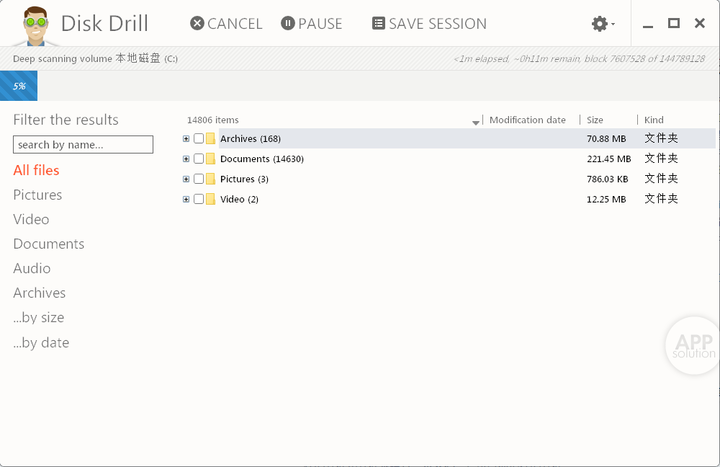Click the name column sort arrow
The width and height of the screenshot is (720, 467).
pyautogui.click(x=476, y=122)
